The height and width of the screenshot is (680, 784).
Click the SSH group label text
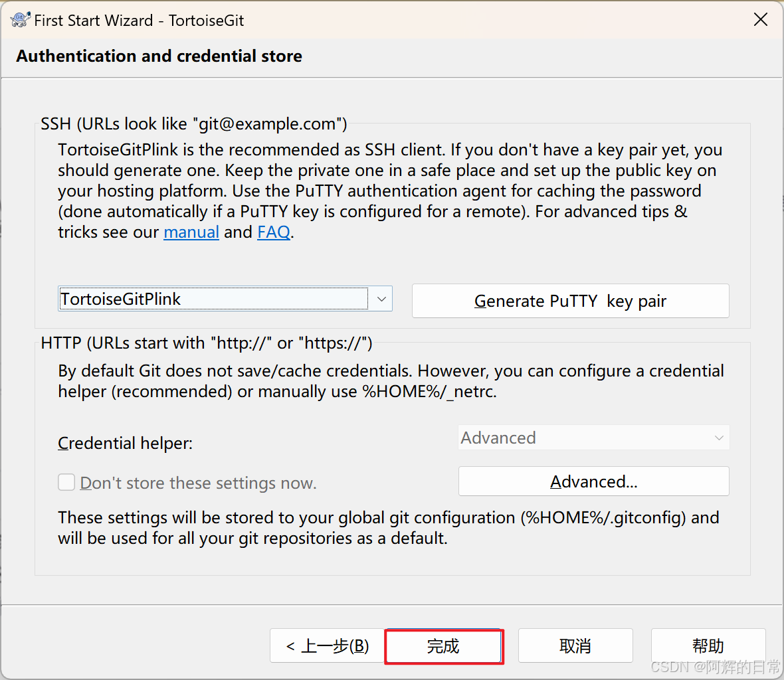[x=193, y=124]
